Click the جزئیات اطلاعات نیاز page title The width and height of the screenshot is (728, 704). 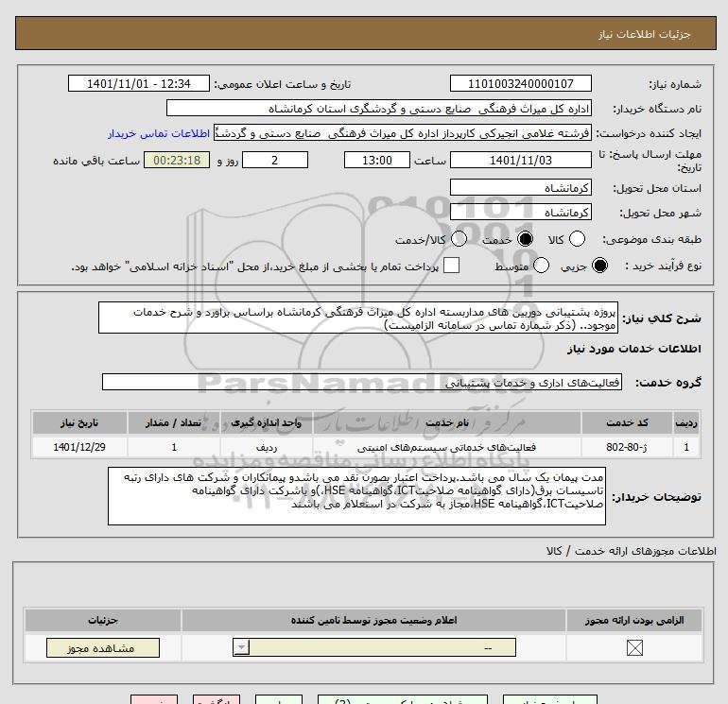coord(645,34)
